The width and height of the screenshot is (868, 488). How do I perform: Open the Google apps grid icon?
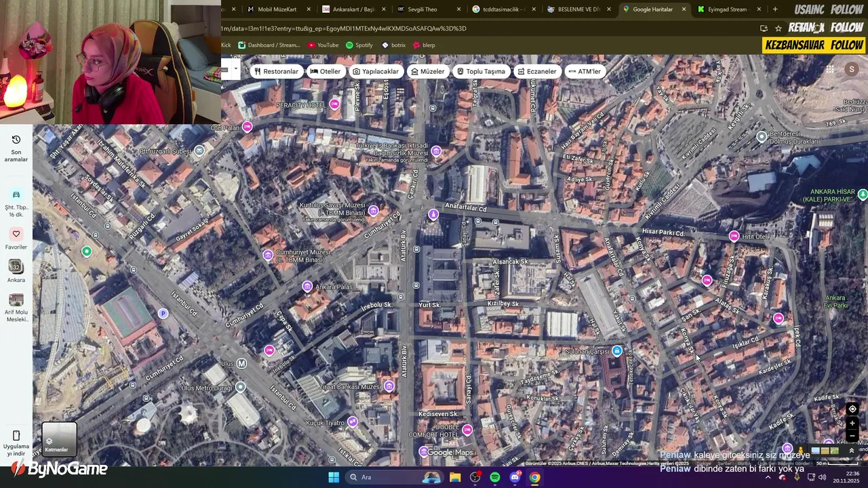point(829,69)
